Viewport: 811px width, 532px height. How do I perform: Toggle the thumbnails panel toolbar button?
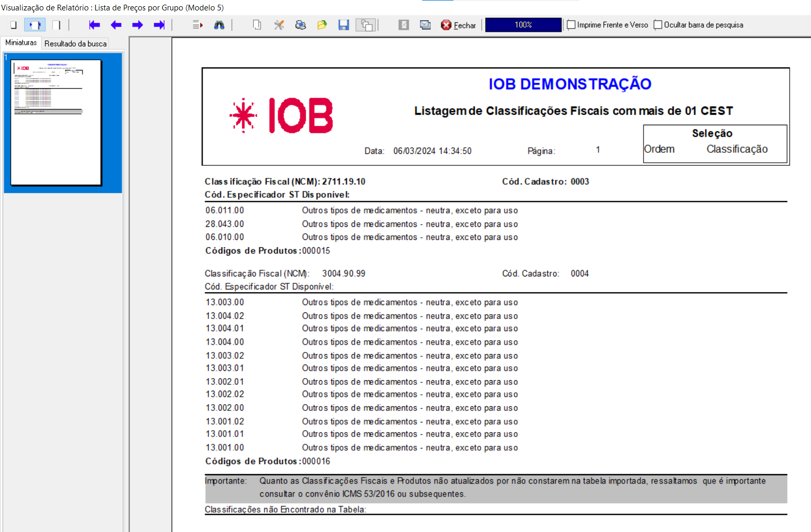click(366, 25)
